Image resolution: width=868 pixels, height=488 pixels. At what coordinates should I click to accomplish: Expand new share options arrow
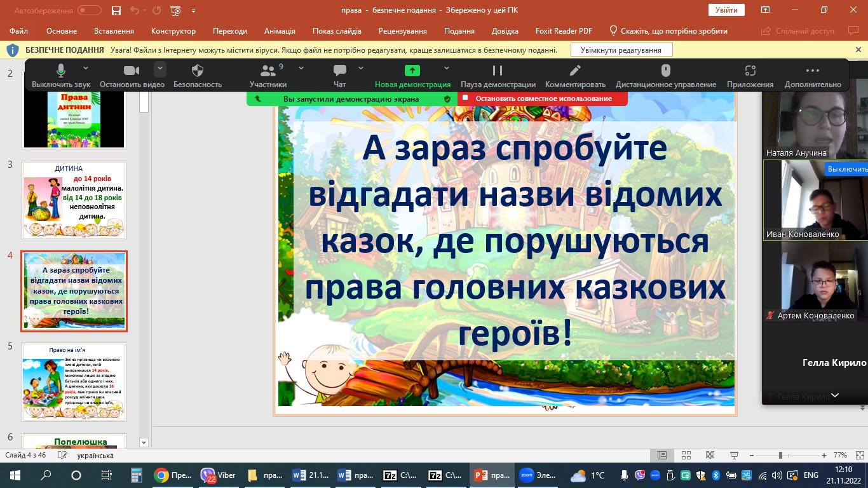point(447,68)
